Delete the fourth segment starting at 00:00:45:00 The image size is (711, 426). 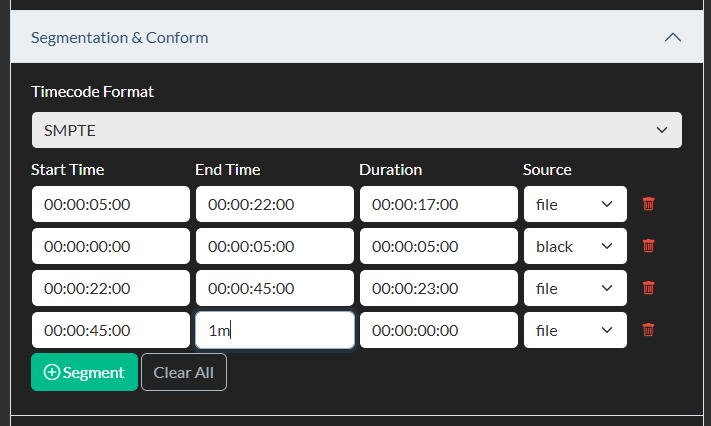pos(648,330)
